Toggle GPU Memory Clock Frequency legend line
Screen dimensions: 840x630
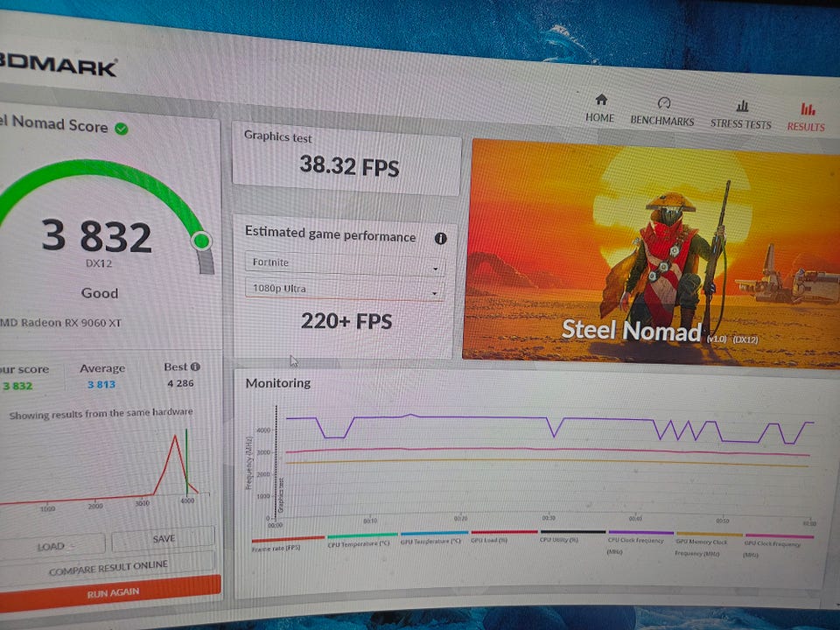pos(710,535)
